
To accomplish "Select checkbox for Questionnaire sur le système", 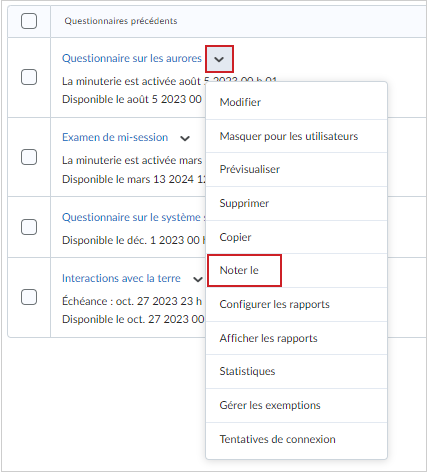I will click(x=29, y=227).
